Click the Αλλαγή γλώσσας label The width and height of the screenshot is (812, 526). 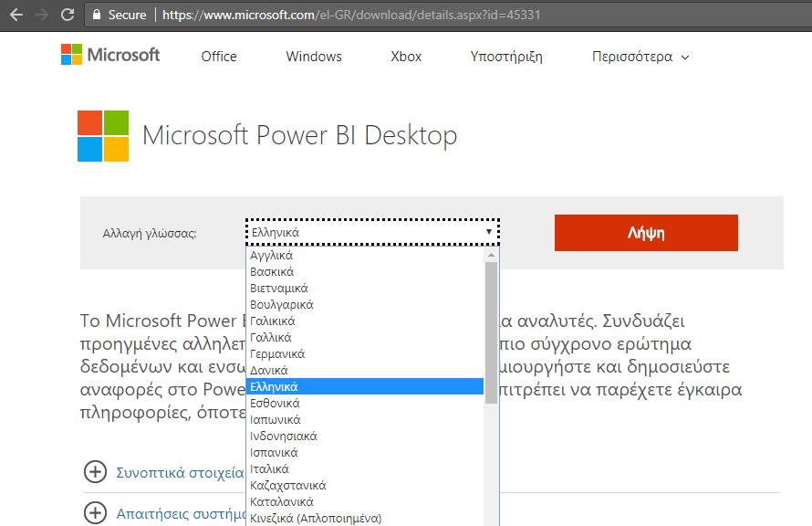(150, 233)
